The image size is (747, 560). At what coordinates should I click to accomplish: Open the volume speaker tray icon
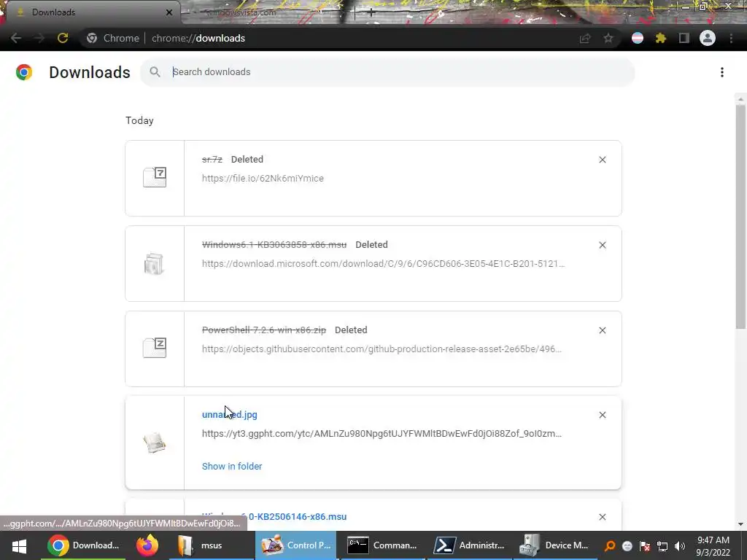tap(680, 546)
